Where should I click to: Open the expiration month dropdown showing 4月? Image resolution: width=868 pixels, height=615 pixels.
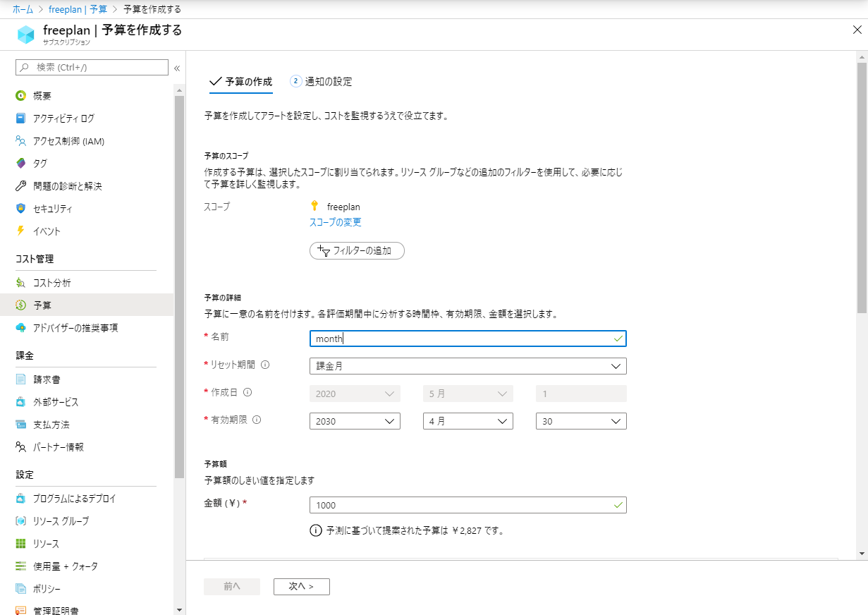pos(467,420)
